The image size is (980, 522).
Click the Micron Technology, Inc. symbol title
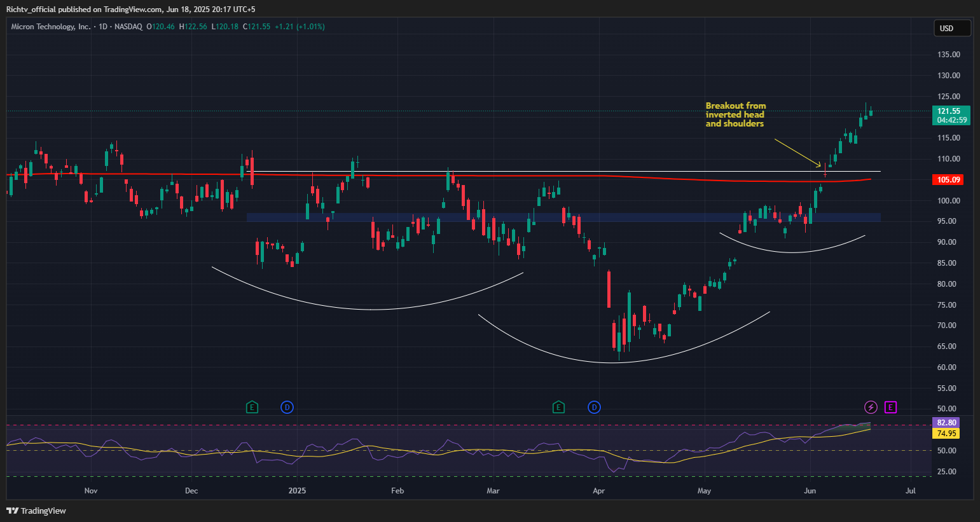coord(51,27)
